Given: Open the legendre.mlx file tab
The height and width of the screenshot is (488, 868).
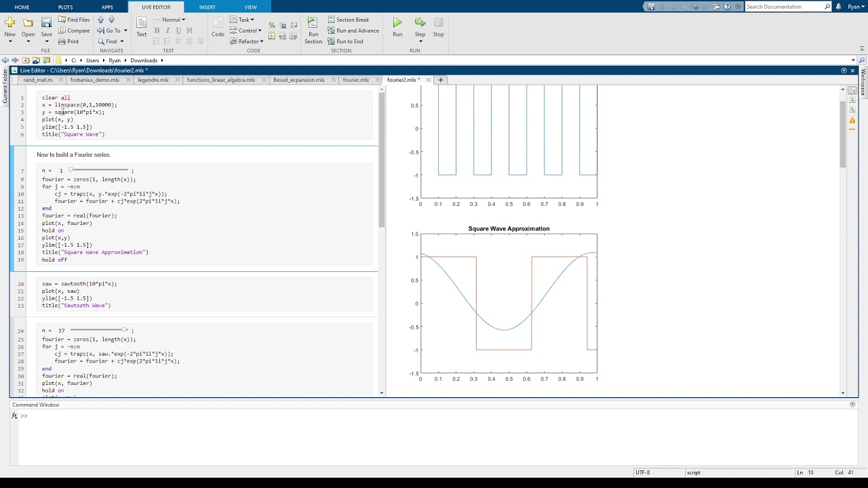Looking at the screenshot, I should coord(153,80).
